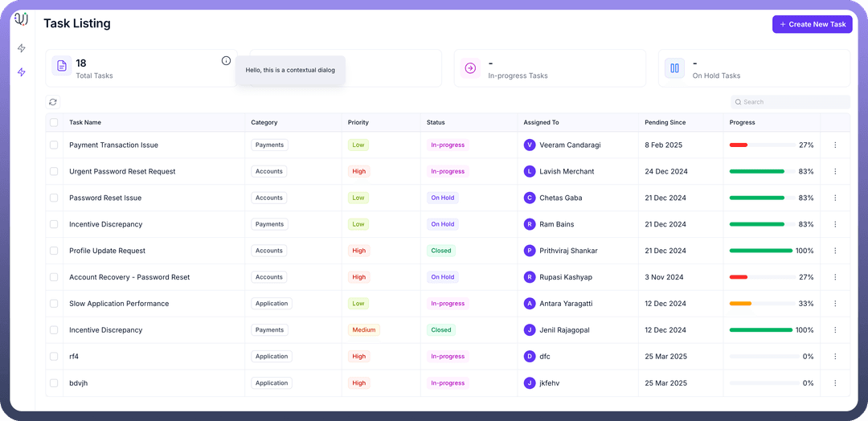
Task: Click the progress bar for Account Recovery row
Action: (x=760, y=277)
